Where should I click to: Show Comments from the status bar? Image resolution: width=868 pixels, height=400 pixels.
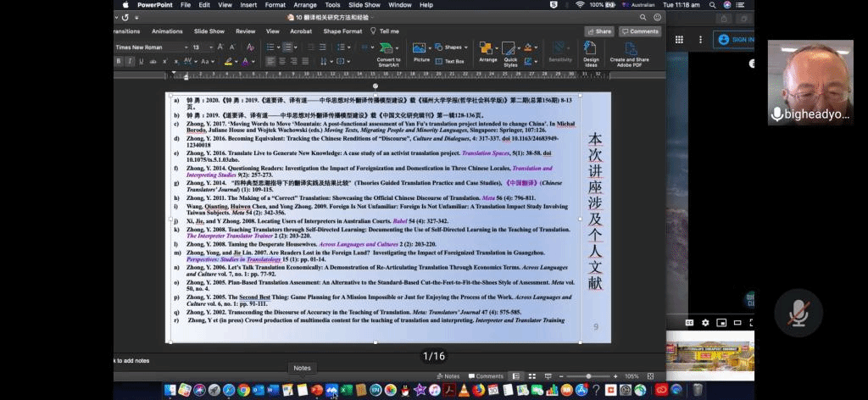pyautogui.click(x=486, y=376)
